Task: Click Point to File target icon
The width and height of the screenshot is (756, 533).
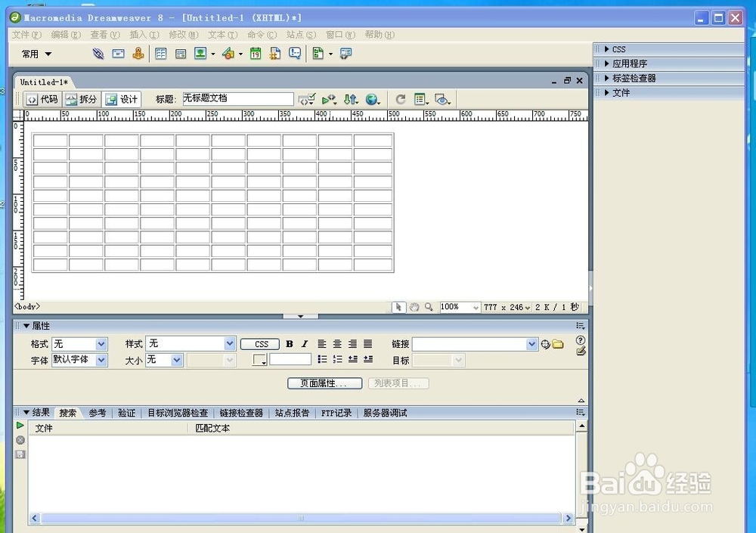Action: point(545,345)
